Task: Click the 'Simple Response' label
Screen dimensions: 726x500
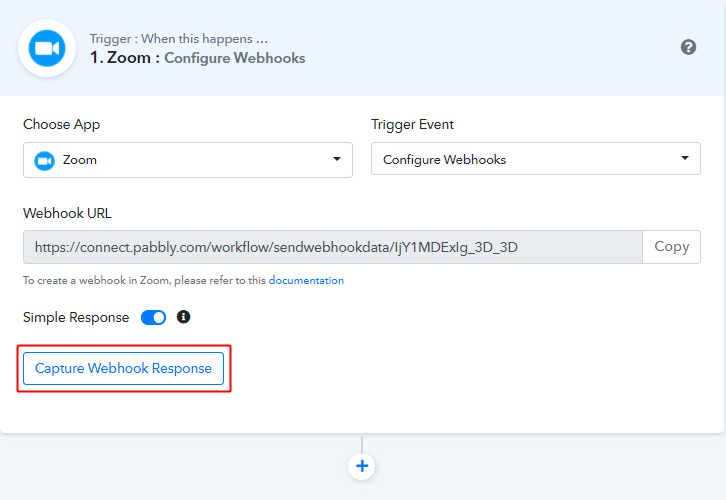Action: [76, 318]
